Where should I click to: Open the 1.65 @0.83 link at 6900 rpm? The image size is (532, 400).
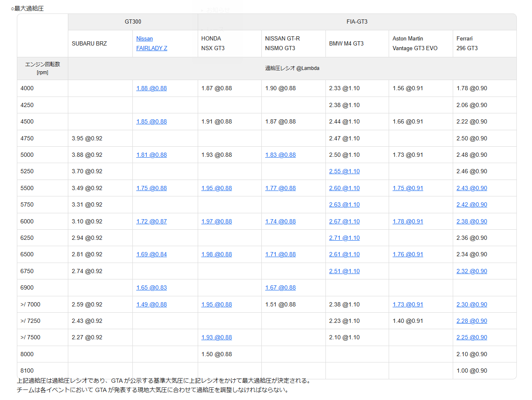click(151, 287)
